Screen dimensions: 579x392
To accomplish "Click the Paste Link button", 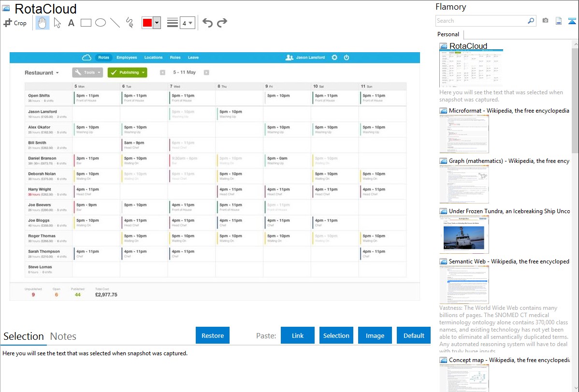I will (x=298, y=335).
